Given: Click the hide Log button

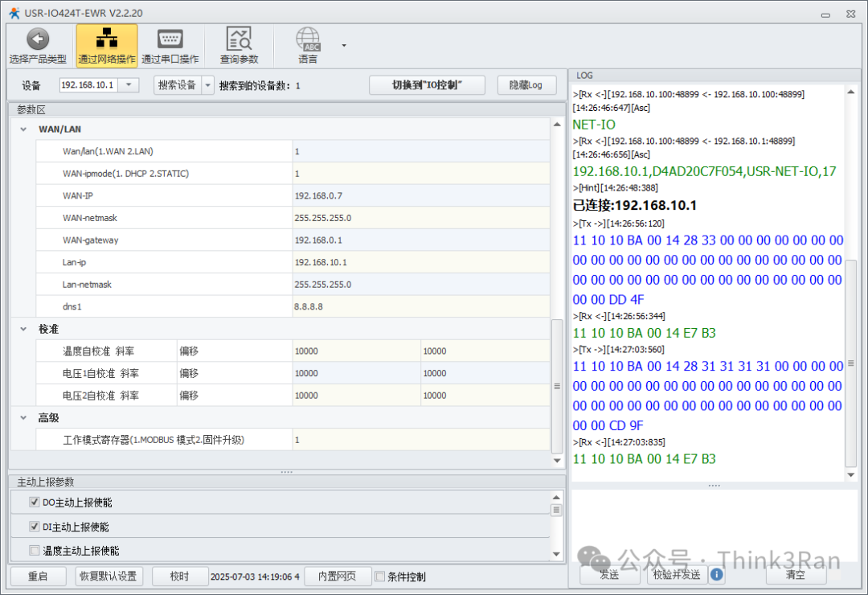Looking at the screenshot, I should (526, 85).
